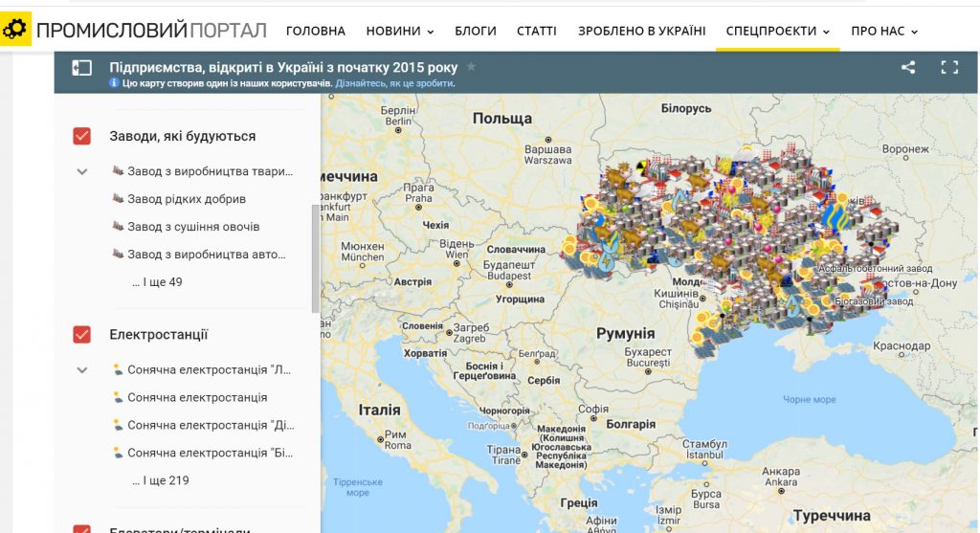Select Сонячна електростанція "Л entry

click(209, 370)
